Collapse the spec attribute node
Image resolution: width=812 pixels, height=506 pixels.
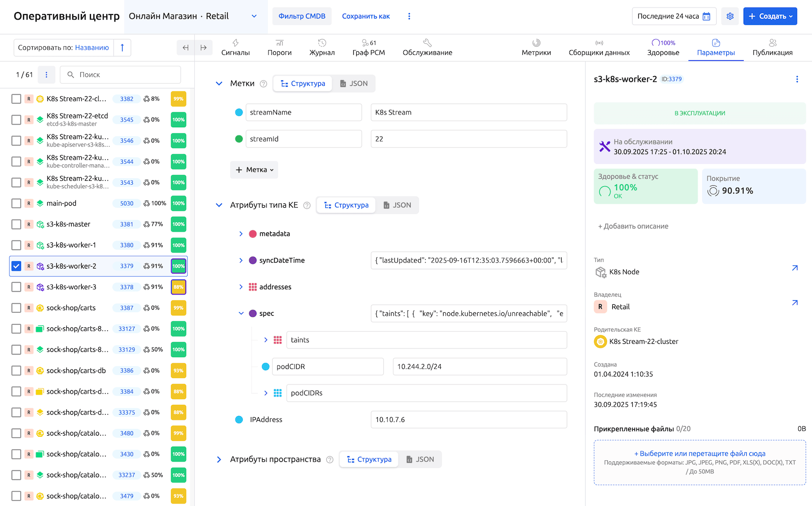coord(241,313)
